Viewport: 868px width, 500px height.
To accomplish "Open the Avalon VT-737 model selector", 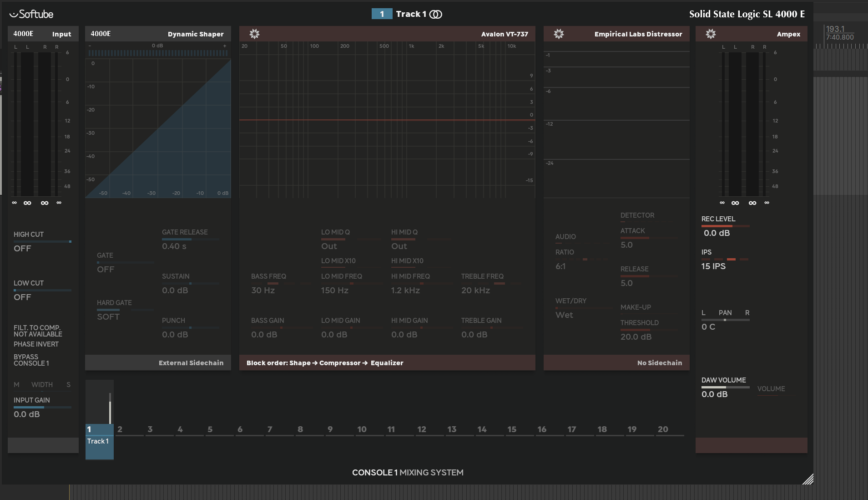I will click(x=505, y=34).
